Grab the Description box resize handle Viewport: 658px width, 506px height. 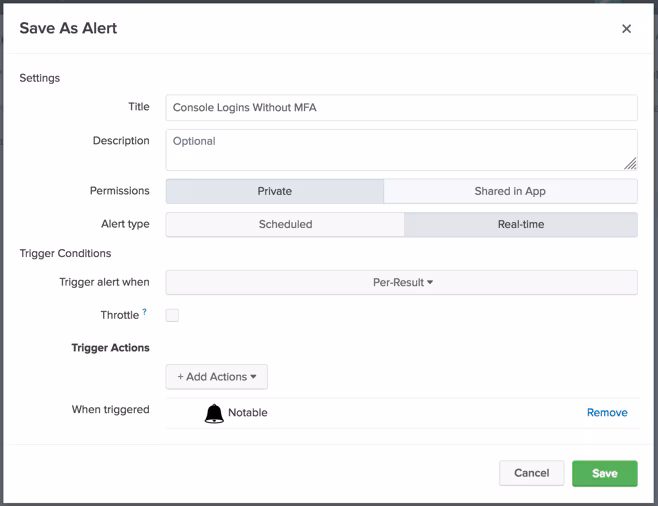pyautogui.click(x=631, y=164)
